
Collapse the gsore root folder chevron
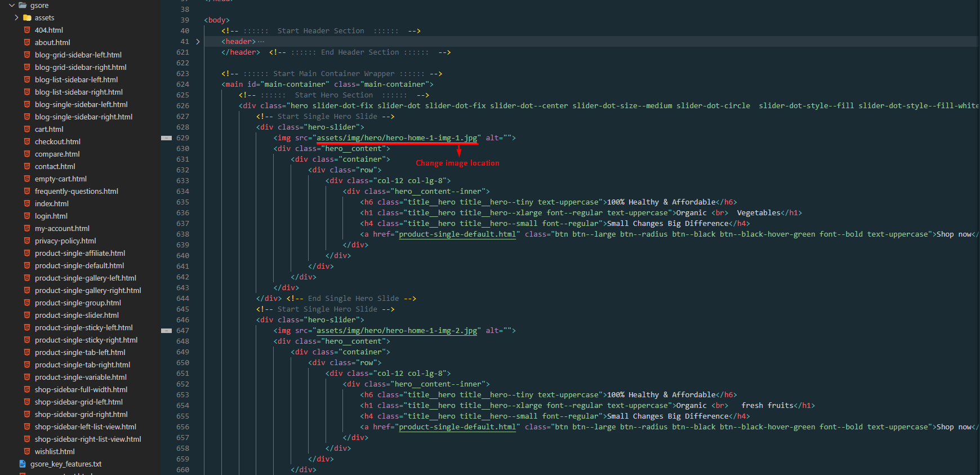(x=12, y=6)
